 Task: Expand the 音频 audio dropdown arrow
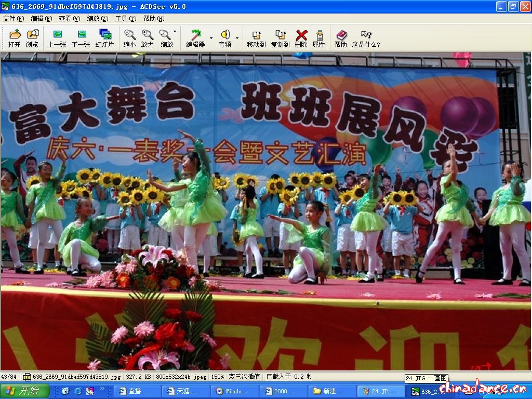click(237, 38)
